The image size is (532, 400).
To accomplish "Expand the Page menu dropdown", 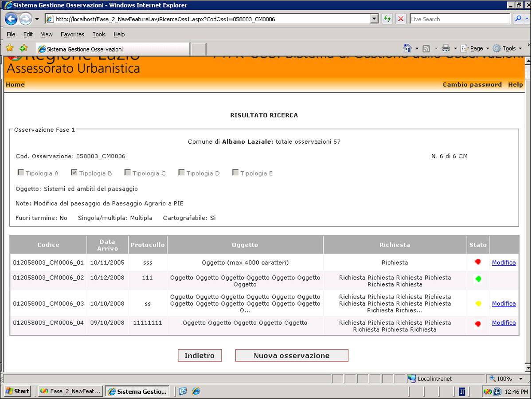I will coord(487,48).
